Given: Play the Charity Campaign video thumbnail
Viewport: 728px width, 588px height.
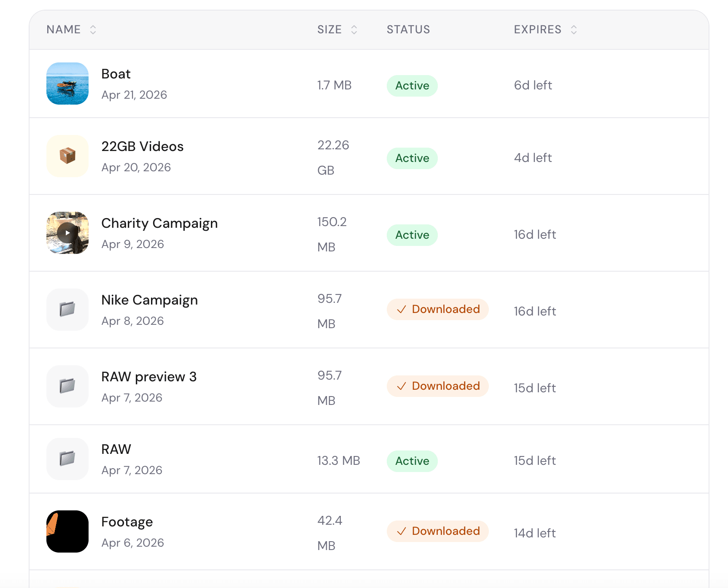Looking at the screenshot, I should (x=67, y=233).
